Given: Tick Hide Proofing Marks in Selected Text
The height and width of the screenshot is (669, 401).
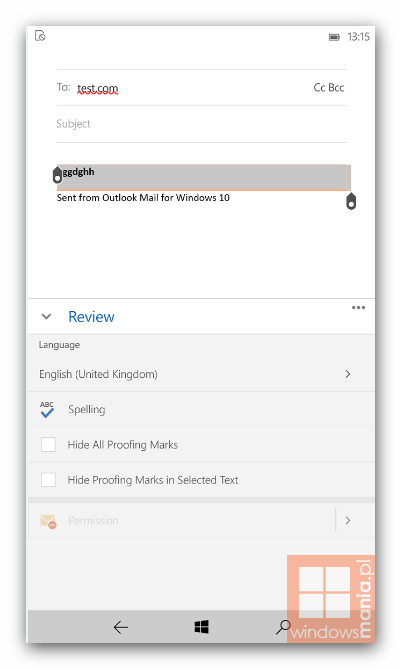Looking at the screenshot, I should click(x=48, y=480).
